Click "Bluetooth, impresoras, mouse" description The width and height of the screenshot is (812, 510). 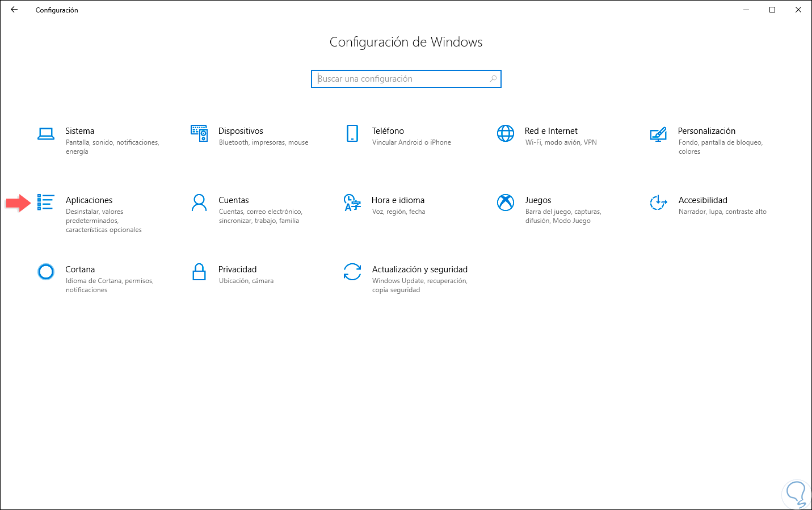(264, 142)
